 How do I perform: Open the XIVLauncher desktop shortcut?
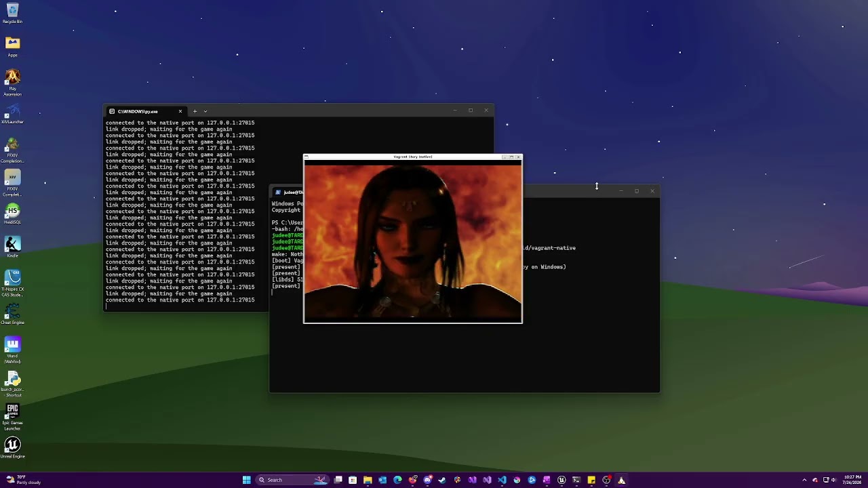click(12, 113)
